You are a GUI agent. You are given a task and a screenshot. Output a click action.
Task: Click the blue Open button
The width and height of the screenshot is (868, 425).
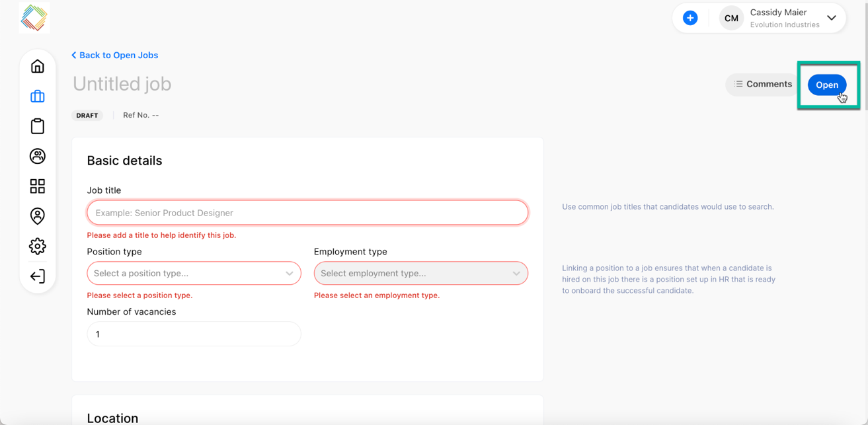[826, 85]
